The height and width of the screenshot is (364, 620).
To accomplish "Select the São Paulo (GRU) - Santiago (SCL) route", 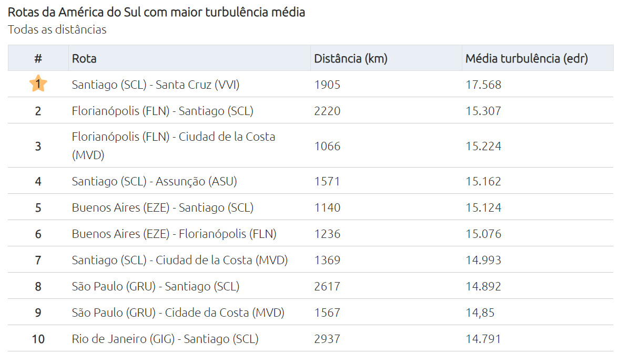I will (x=156, y=286).
